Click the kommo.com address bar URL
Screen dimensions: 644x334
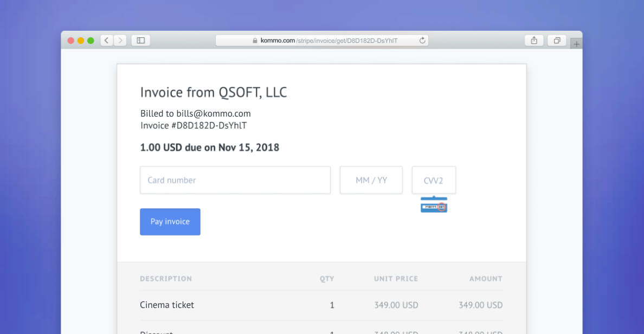click(329, 41)
